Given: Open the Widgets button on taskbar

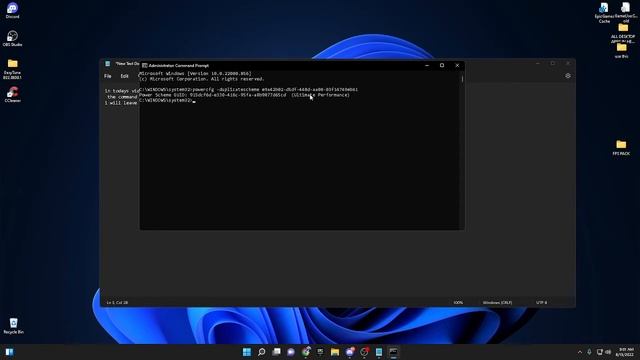Looking at the screenshot, I should [x=9, y=352].
